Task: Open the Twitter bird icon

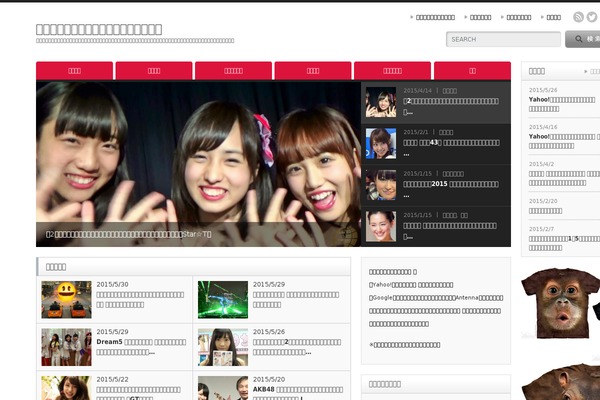Action: pyautogui.click(x=592, y=17)
